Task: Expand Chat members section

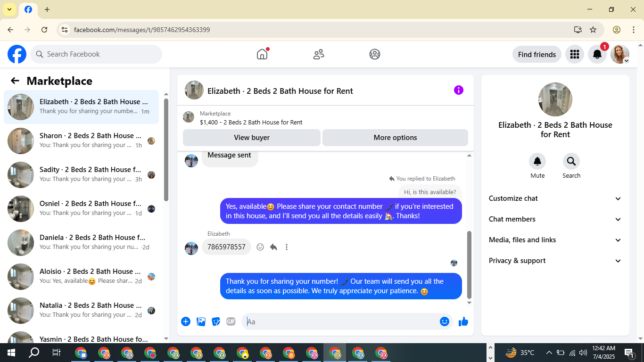Action: pyautogui.click(x=555, y=219)
